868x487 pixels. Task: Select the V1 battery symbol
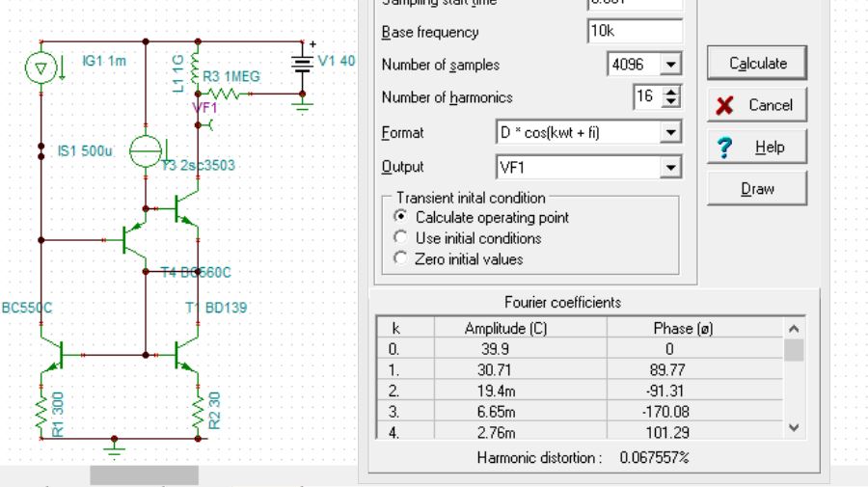click(302, 64)
